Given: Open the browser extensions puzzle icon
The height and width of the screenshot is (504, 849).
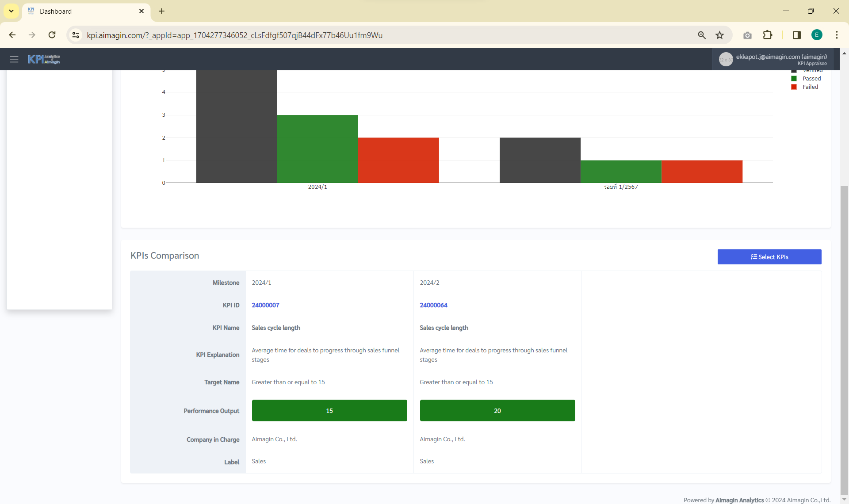Looking at the screenshot, I should pos(768,35).
